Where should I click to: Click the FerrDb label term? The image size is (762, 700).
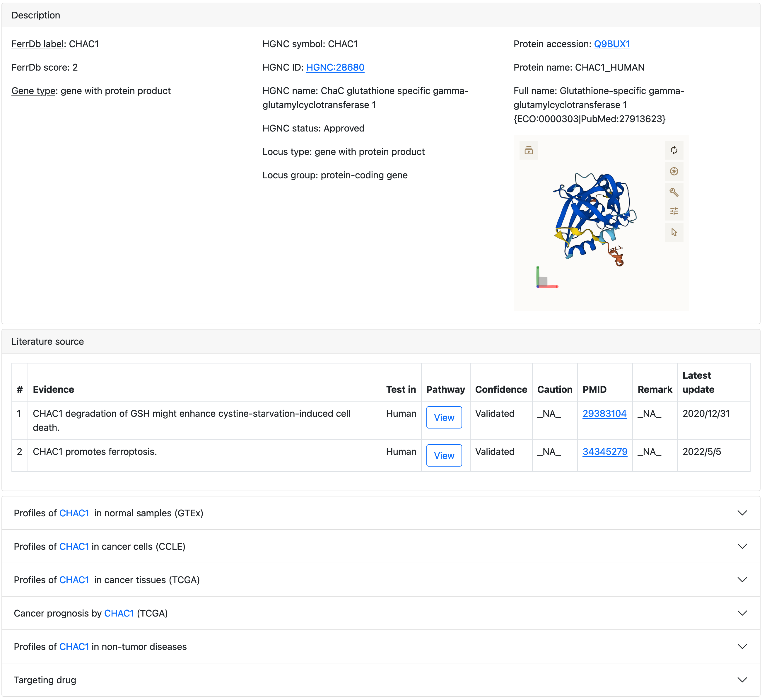point(37,44)
